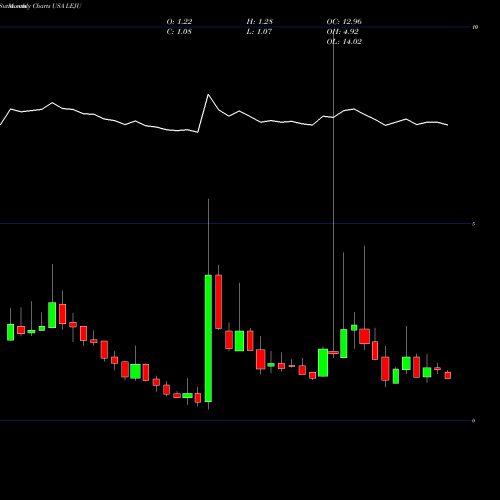
Task: Click the 'OC: 12.96' reading
Action: pyautogui.click(x=344, y=22)
